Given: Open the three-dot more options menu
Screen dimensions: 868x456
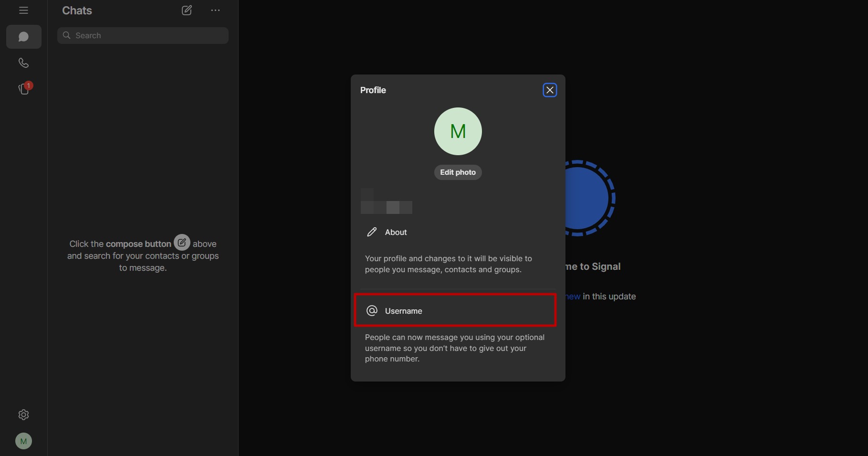Looking at the screenshot, I should [215, 10].
